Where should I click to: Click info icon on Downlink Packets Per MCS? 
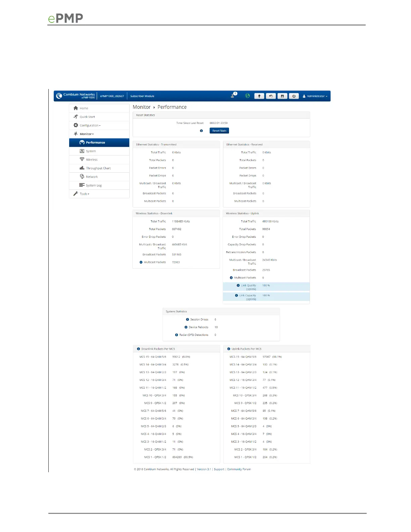[138, 349]
